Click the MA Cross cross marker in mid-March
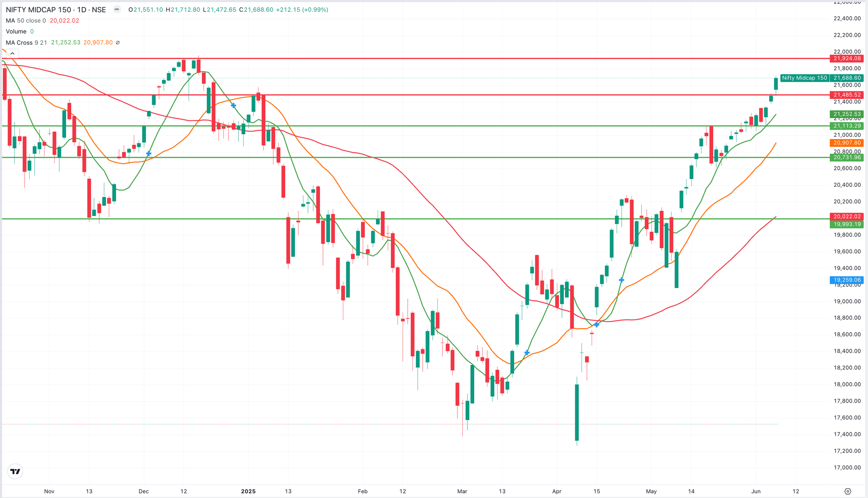The width and height of the screenshot is (868, 498). pos(527,352)
